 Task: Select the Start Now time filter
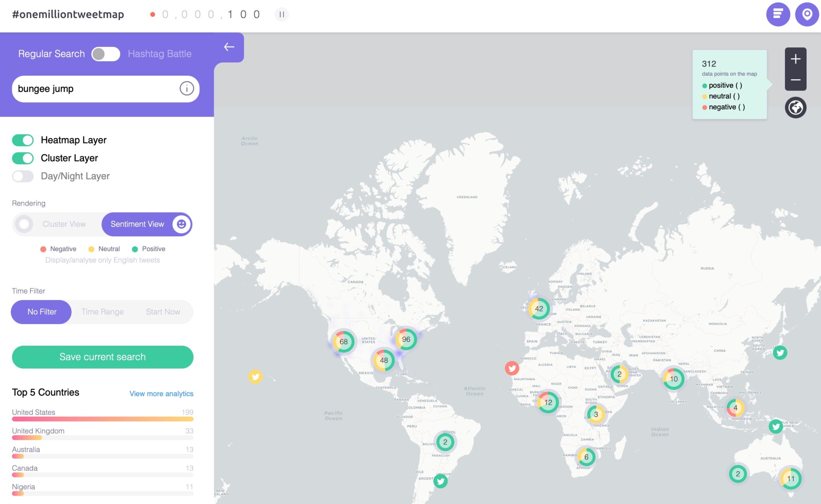click(x=163, y=312)
